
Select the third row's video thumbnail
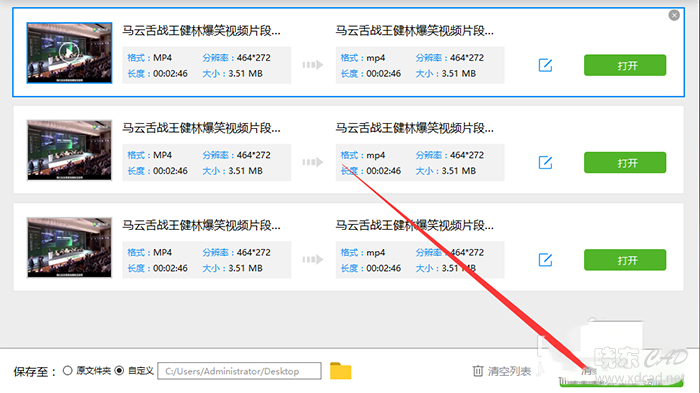pos(69,247)
